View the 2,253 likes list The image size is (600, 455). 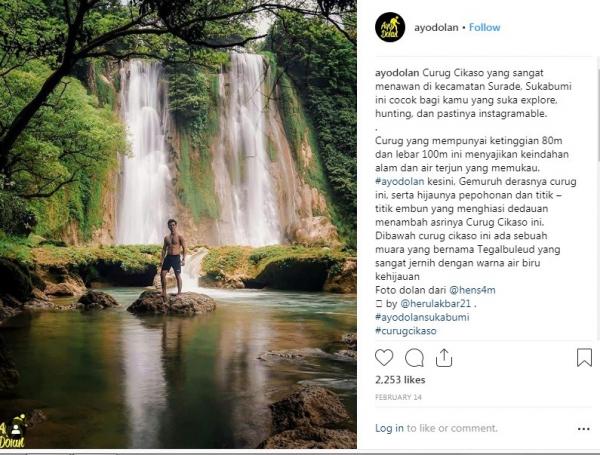tap(398, 381)
